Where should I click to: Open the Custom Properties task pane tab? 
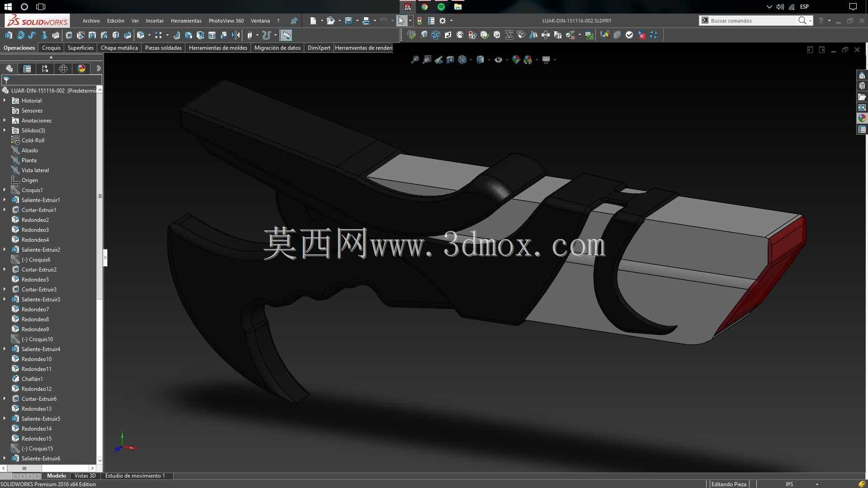click(x=862, y=130)
